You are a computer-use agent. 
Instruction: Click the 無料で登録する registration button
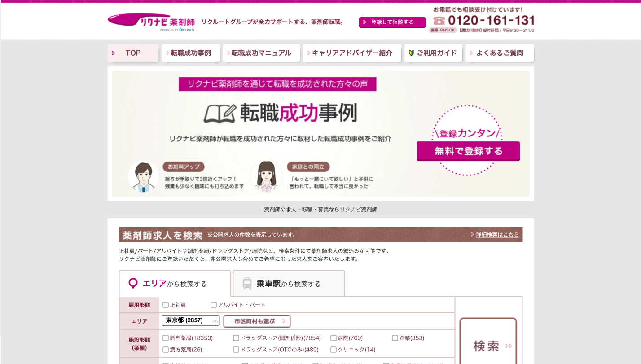click(468, 151)
